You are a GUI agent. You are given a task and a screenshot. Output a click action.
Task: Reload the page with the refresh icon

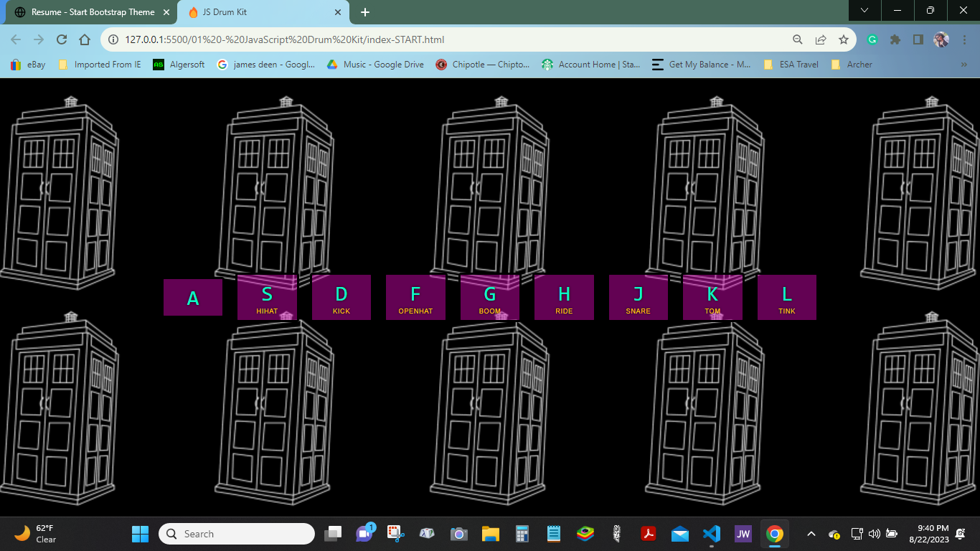(62, 39)
